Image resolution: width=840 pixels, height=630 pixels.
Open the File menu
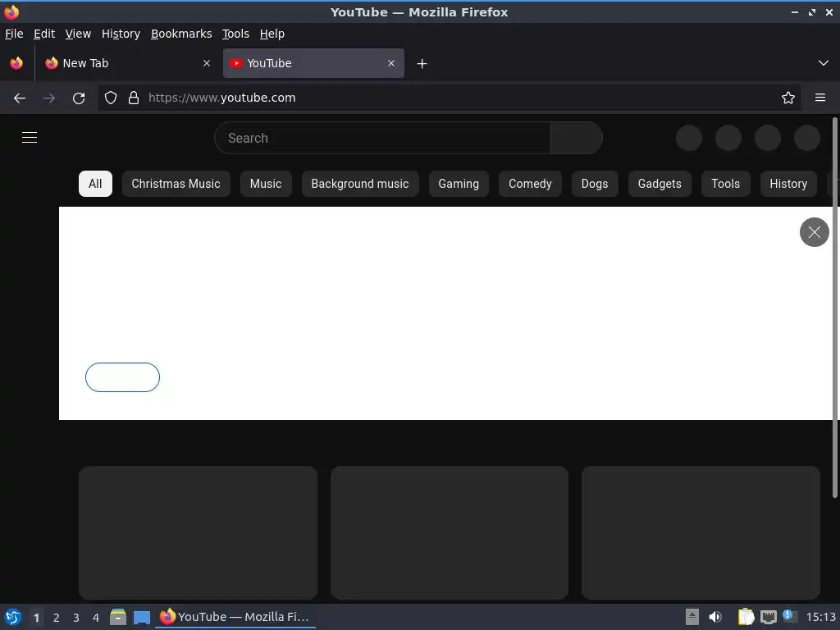14,34
